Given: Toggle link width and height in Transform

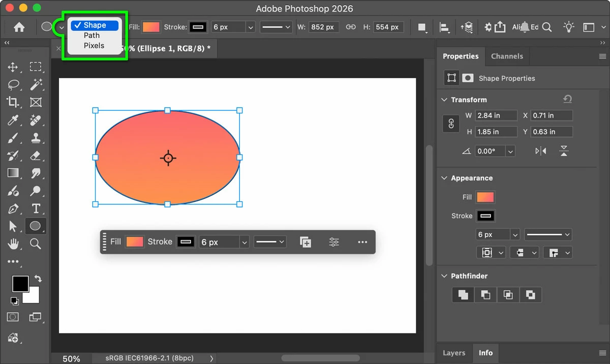Looking at the screenshot, I should (451, 124).
